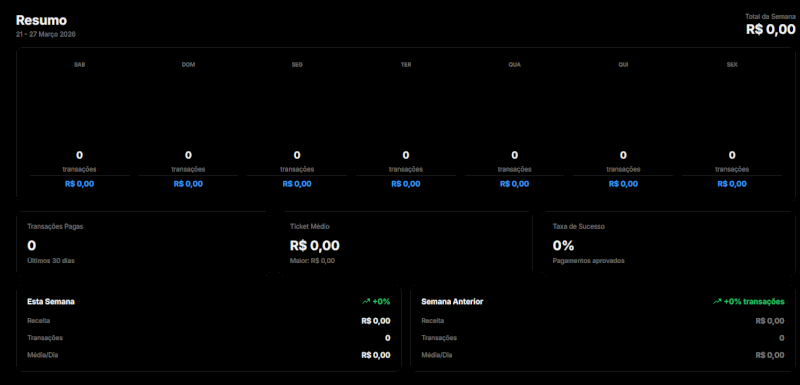Select the QUA day label

[x=514, y=65]
